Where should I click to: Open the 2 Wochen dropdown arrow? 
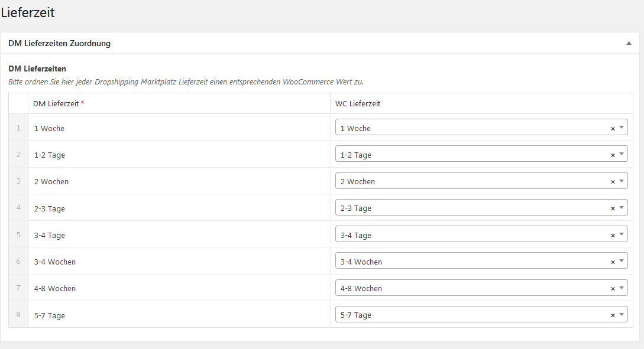[x=622, y=181]
